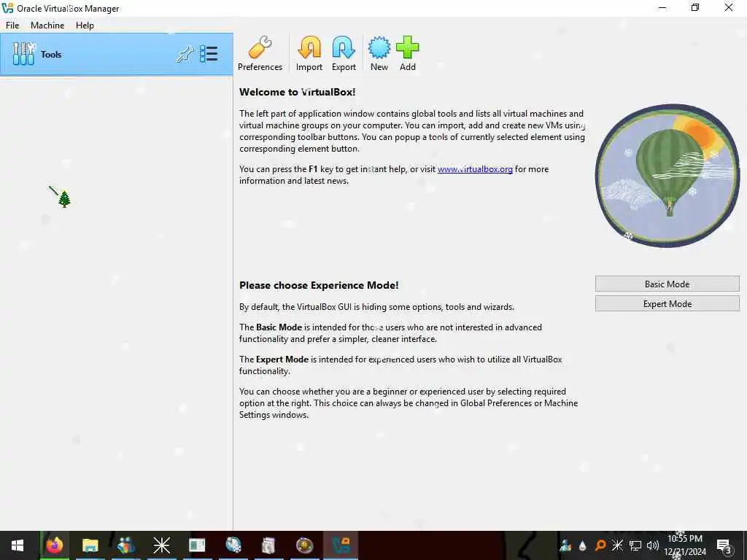Click the hot air balloon illustration
The width and height of the screenshot is (747, 560).
click(x=667, y=176)
